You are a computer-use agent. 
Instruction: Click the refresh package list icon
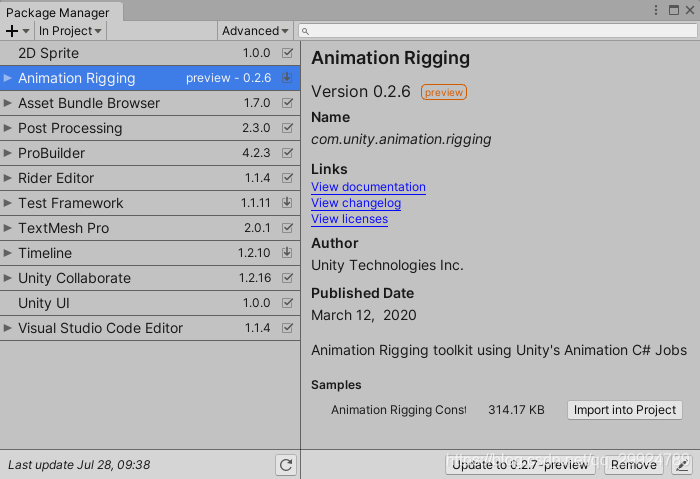(286, 465)
